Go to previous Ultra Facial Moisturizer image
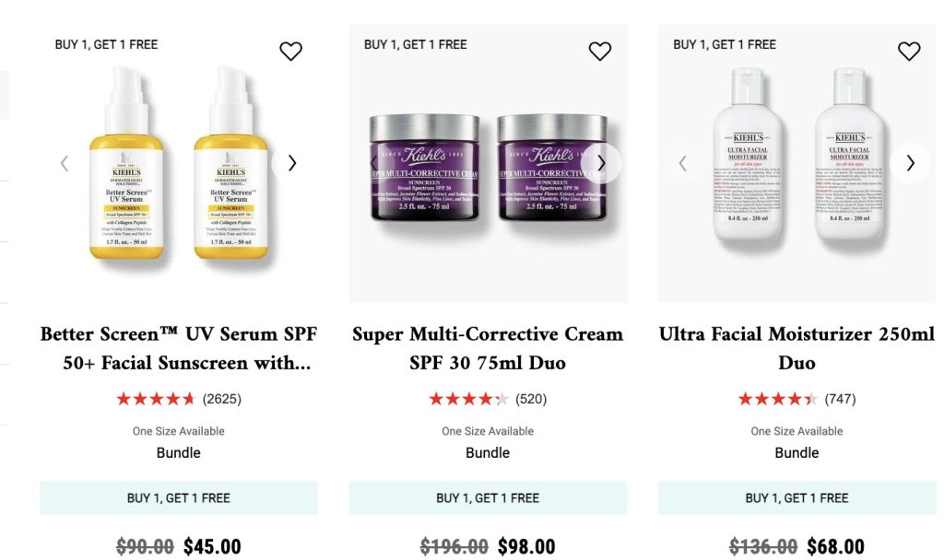 coord(683,163)
